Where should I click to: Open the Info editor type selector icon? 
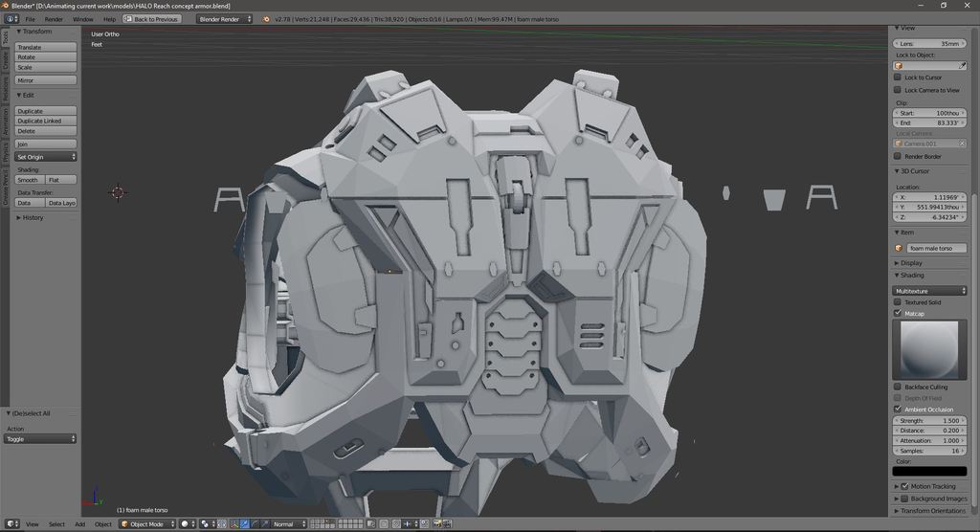tap(11, 19)
